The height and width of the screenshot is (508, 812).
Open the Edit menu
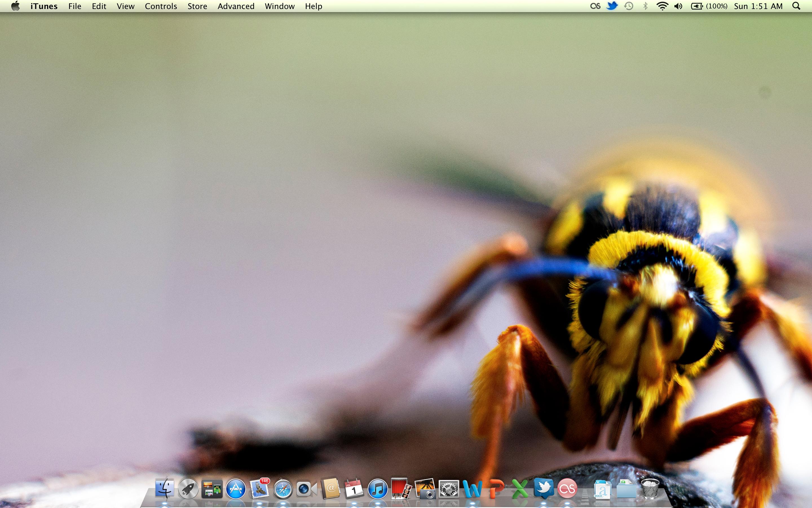[99, 6]
